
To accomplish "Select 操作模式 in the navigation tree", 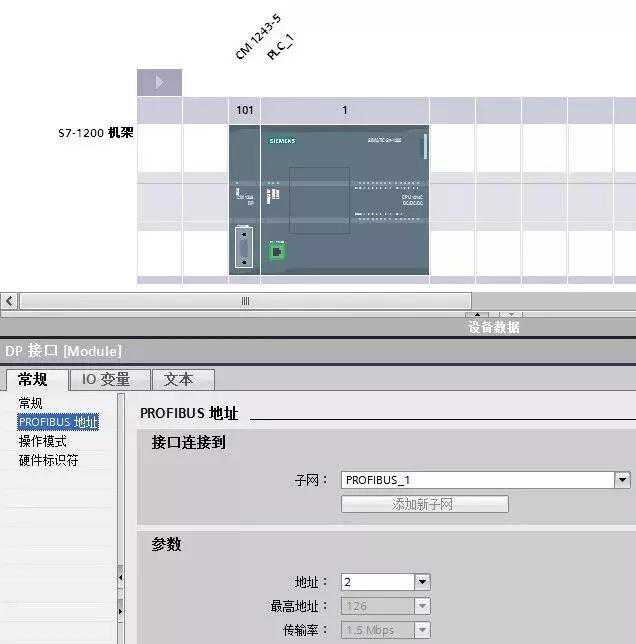I will [43, 441].
